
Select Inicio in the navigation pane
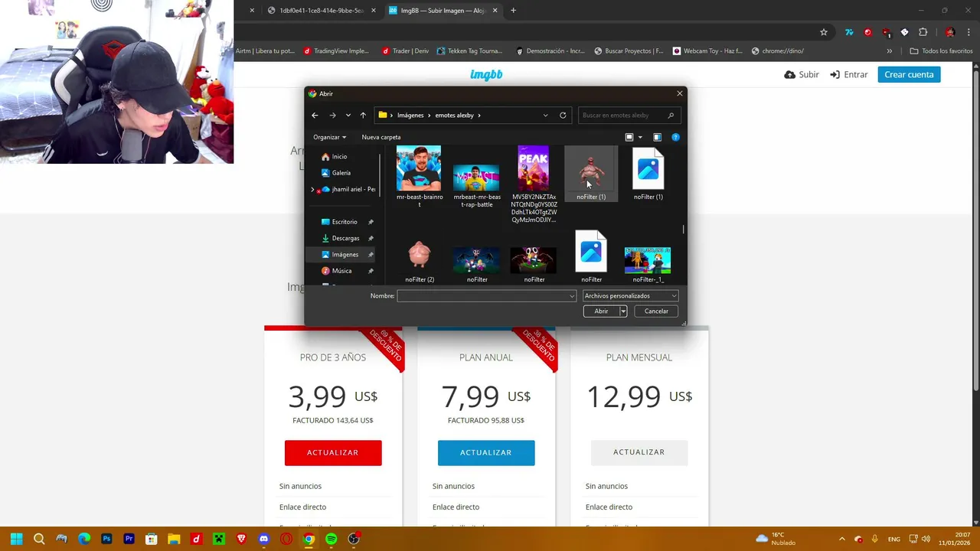pyautogui.click(x=339, y=156)
